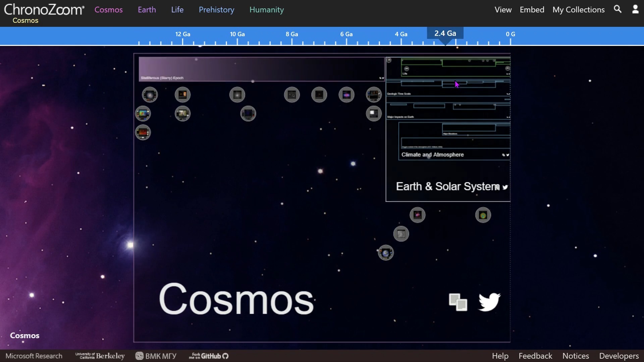Open the globe exhibit thumbnail
The width and height of the screenshot is (644, 362).
click(x=386, y=253)
